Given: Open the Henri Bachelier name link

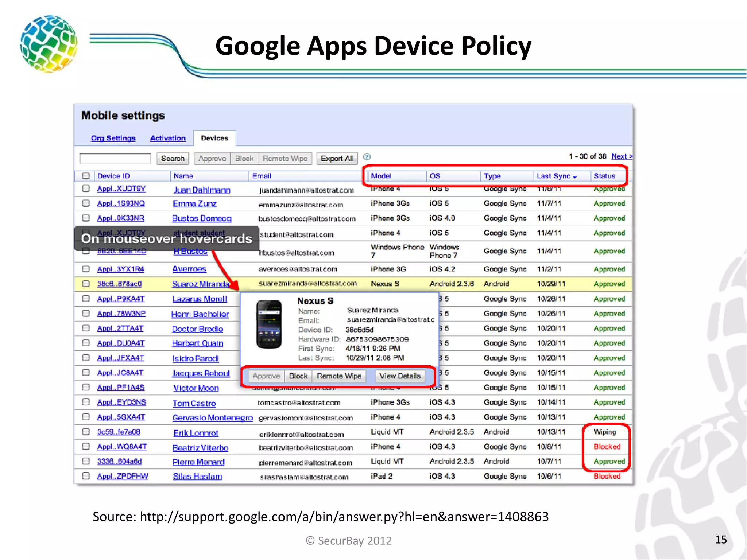Looking at the screenshot, I should [200, 314].
